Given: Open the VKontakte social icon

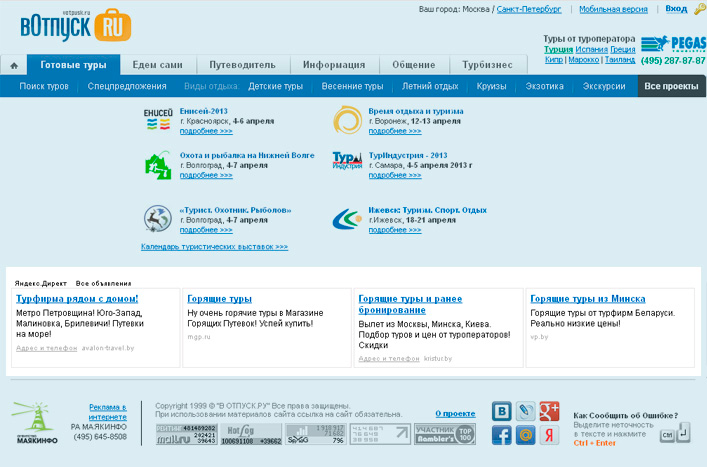Looking at the screenshot, I should click(x=501, y=411).
